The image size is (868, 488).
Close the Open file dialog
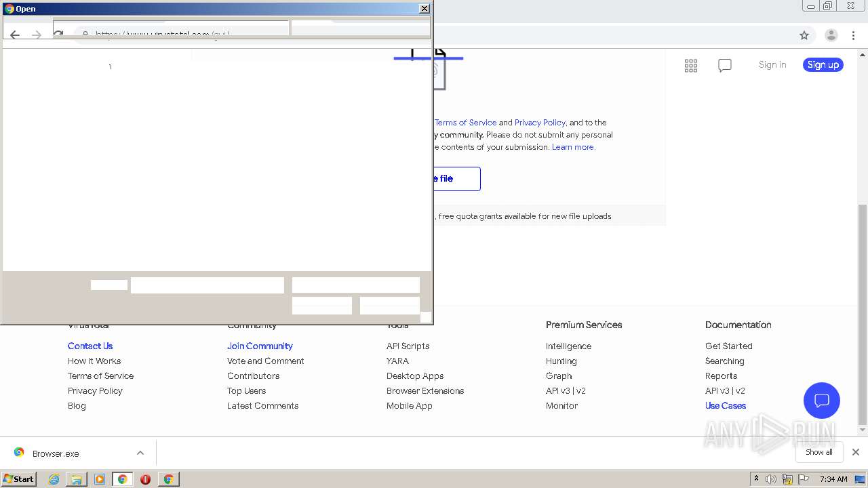(425, 9)
